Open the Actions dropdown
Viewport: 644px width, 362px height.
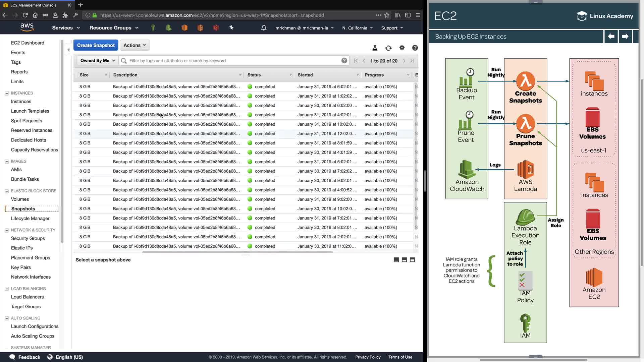point(135,45)
